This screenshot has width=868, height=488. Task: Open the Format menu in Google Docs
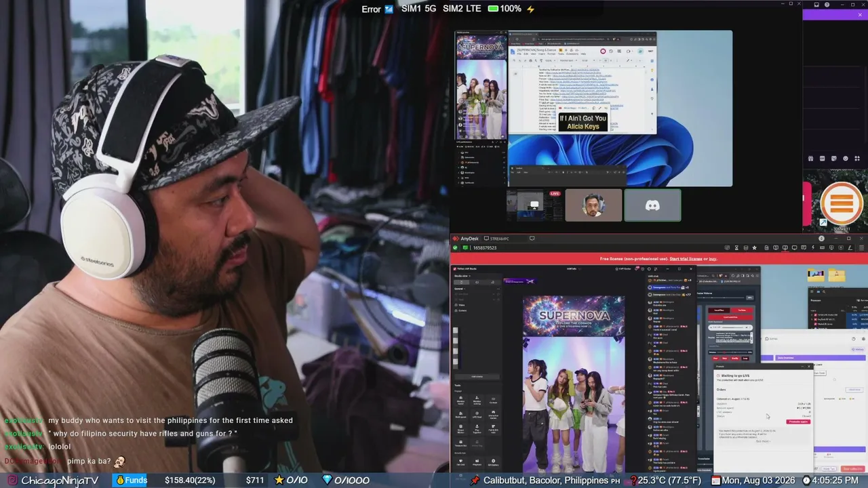click(x=552, y=54)
